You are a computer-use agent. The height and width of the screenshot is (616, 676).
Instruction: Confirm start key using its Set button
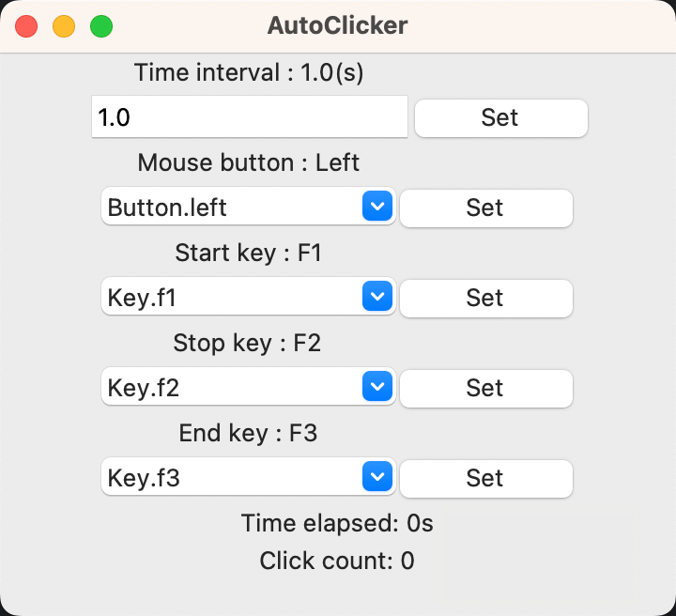click(485, 298)
